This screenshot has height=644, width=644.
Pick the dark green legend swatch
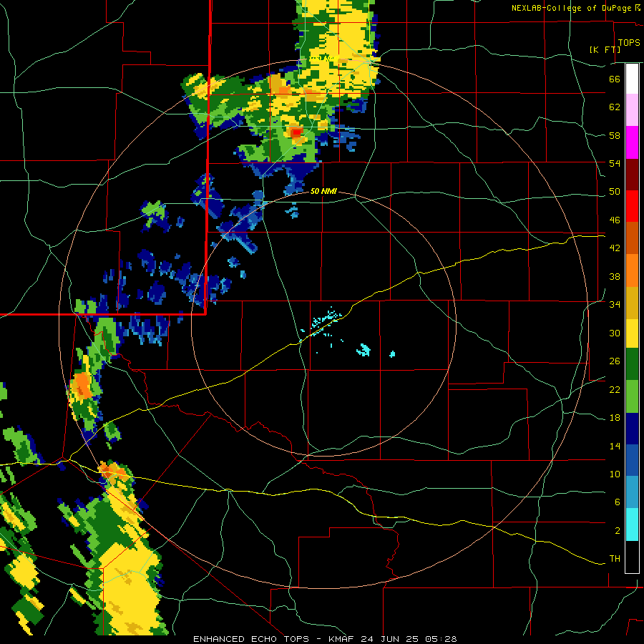coord(632,364)
